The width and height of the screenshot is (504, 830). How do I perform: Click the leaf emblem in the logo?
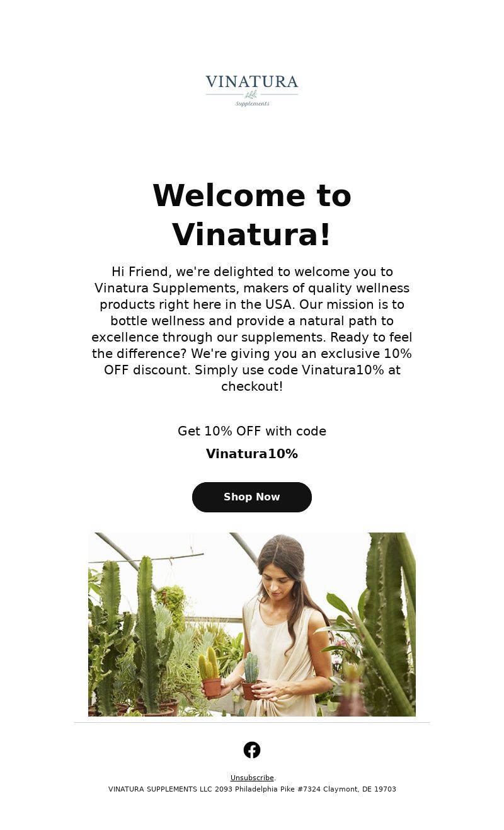(251, 95)
